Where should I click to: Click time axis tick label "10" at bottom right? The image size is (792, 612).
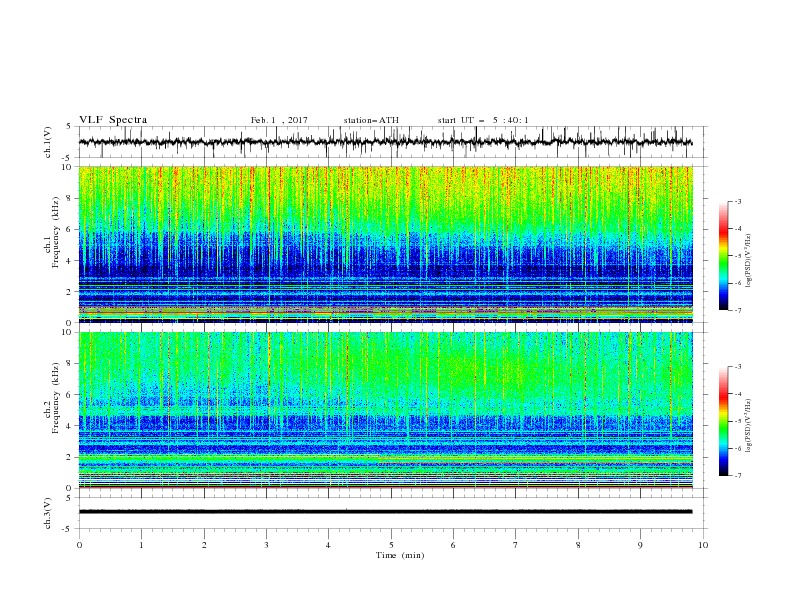tap(703, 545)
